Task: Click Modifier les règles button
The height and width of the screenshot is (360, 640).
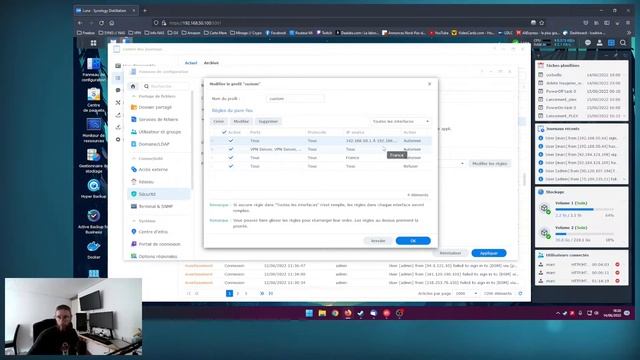Action: point(489,163)
